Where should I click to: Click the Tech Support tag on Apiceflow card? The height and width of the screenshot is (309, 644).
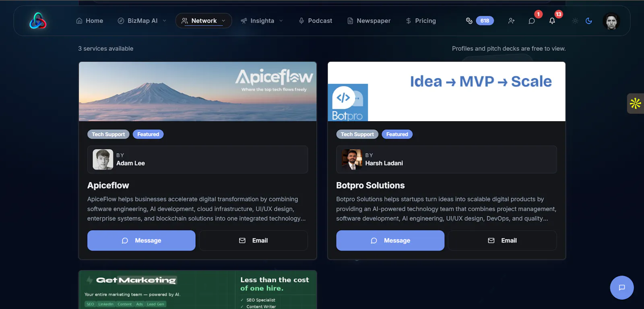tap(108, 134)
